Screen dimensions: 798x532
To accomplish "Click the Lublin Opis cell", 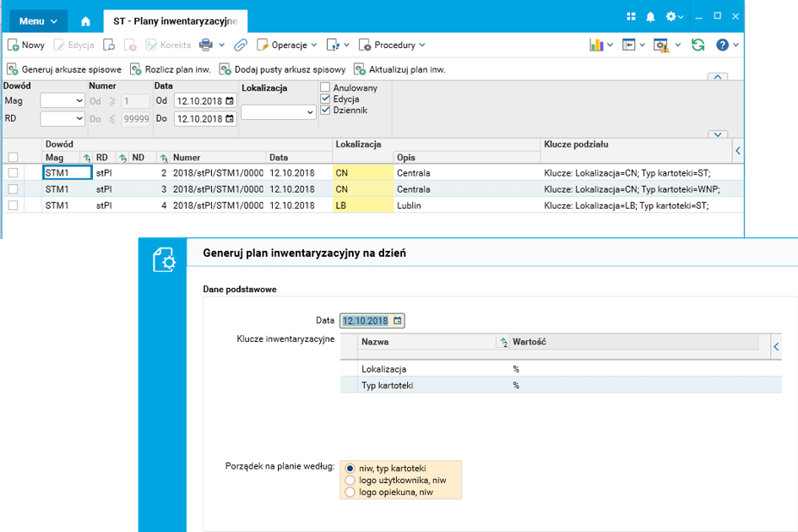I will pyautogui.click(x=467, y=206).
